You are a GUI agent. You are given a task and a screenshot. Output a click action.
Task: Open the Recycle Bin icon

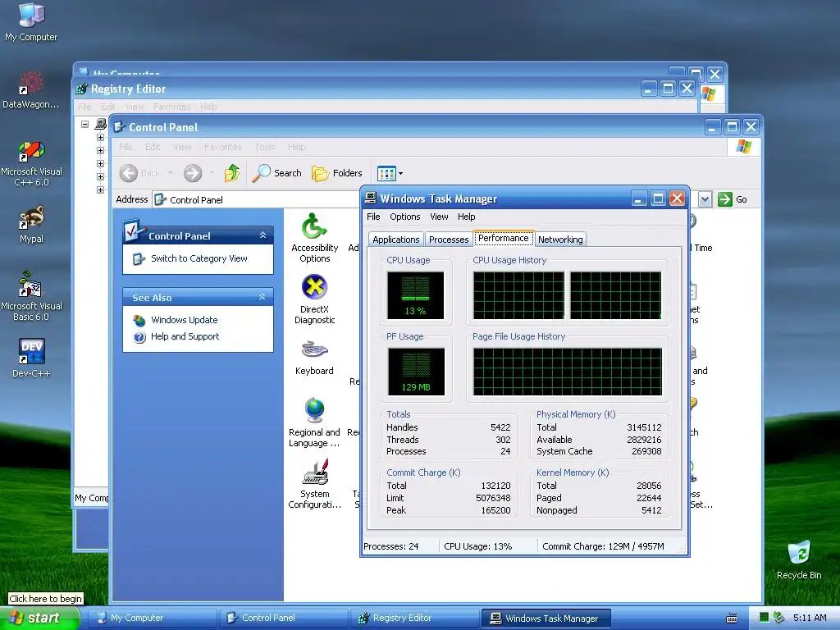tap(799, 559)
